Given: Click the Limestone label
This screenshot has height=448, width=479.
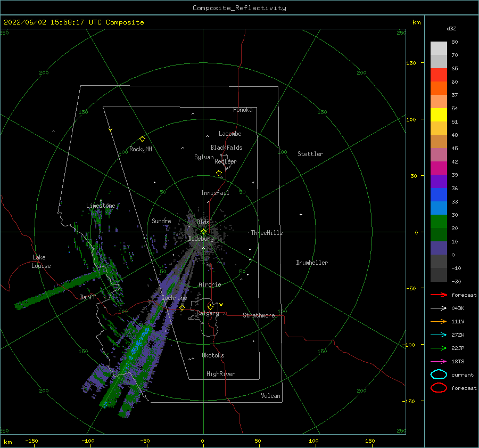Looking at the screenshot, I should [101, 206].
